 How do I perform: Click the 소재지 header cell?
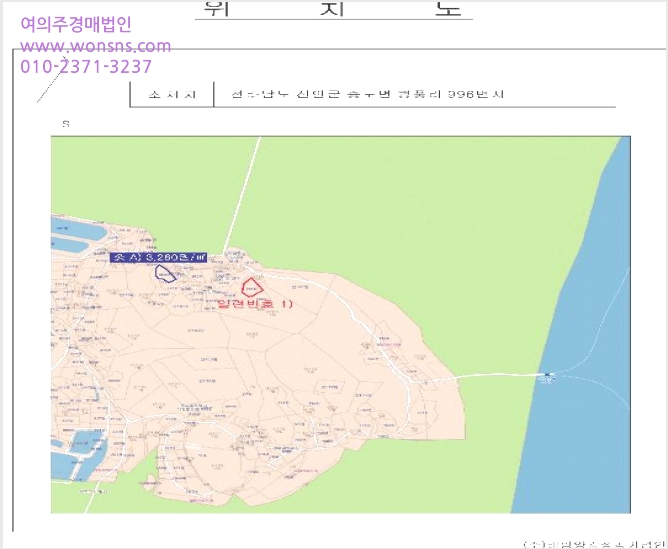(172, 95)
